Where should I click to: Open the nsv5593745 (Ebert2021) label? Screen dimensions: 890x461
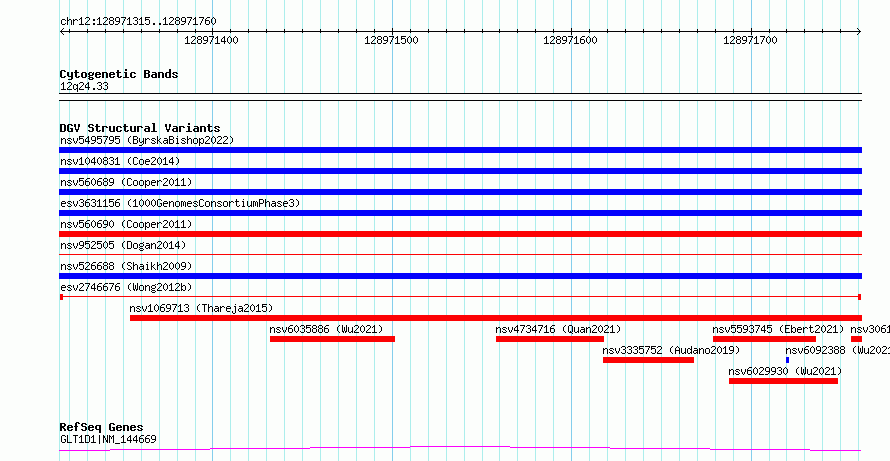point(778,329)
